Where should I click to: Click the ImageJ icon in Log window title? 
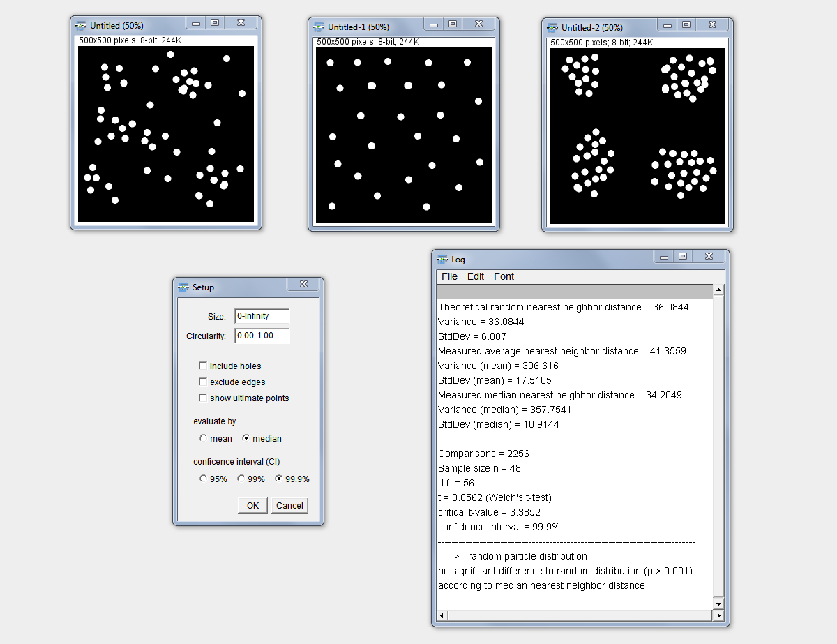point(443,259)
